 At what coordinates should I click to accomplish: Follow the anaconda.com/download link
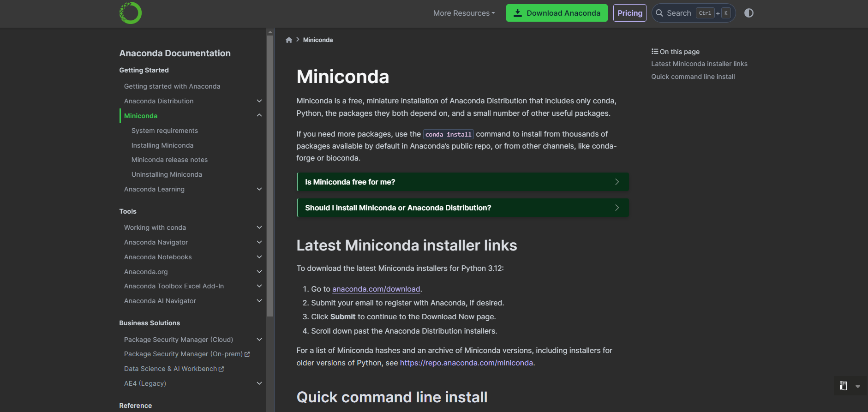coord(376,289)
